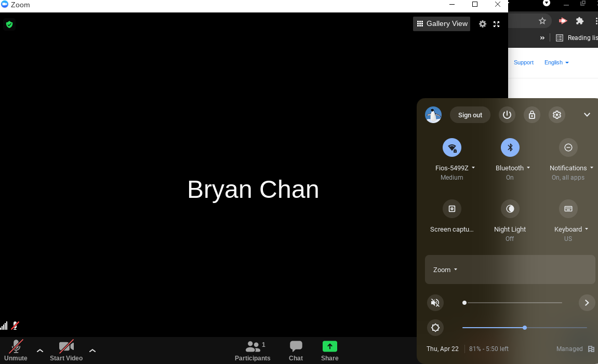Toggle Wi-Fi with the Fios-5499Z icon

(452, 147)
